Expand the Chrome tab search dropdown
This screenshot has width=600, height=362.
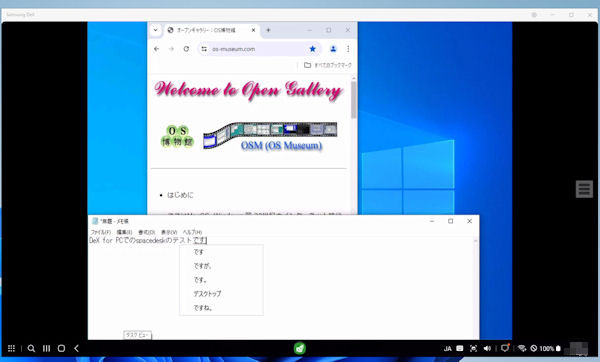(156, 30)
